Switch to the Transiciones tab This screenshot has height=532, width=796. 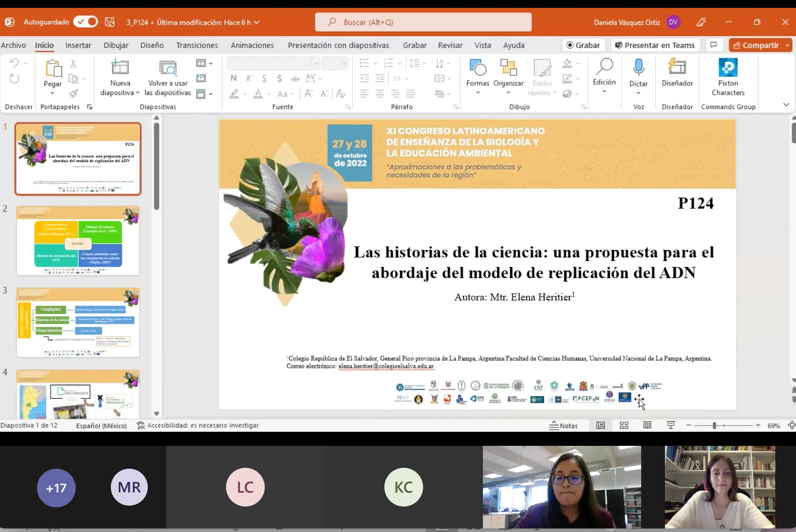click(197, 45)
